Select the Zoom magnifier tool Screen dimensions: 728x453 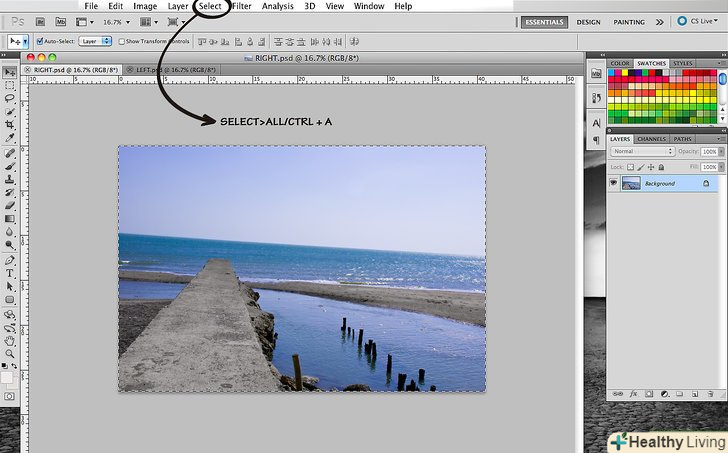pyautogui.click(x=10, y=354)
